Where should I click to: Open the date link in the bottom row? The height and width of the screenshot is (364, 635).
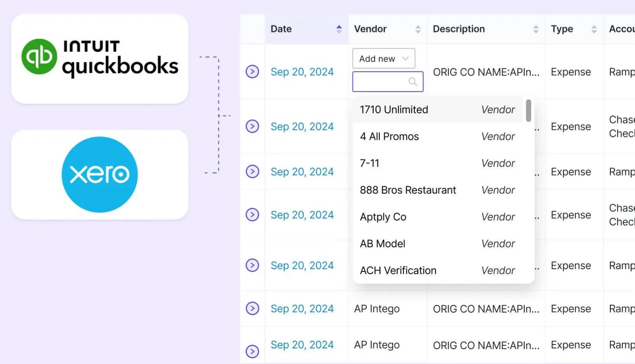pyautogui.click(x=302, y=345)
